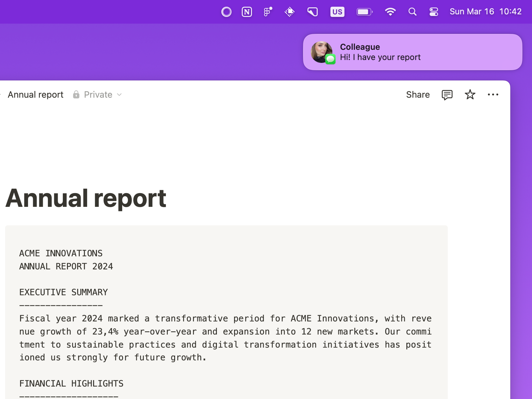532x399 pixels.
Task: Click the Share button
Action: 417,95
